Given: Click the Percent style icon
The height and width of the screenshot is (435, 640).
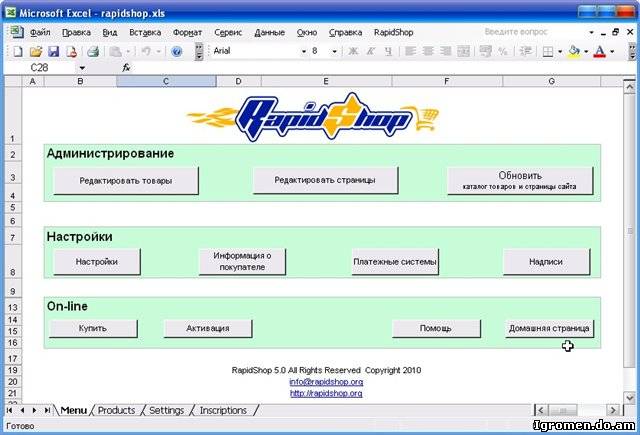Looking at the screenshot, I should [503, 51].
